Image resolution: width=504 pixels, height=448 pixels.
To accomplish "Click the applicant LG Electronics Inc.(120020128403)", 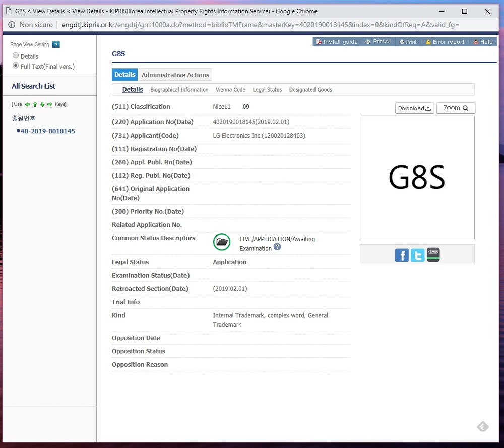I will click(x=259, y=135).
